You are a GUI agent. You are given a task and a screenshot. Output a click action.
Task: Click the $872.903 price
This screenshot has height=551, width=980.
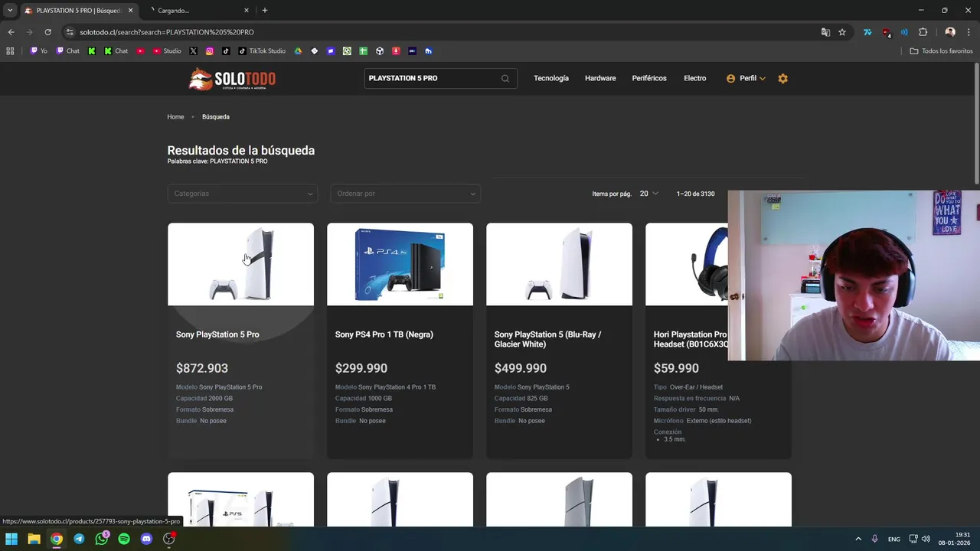202,368
